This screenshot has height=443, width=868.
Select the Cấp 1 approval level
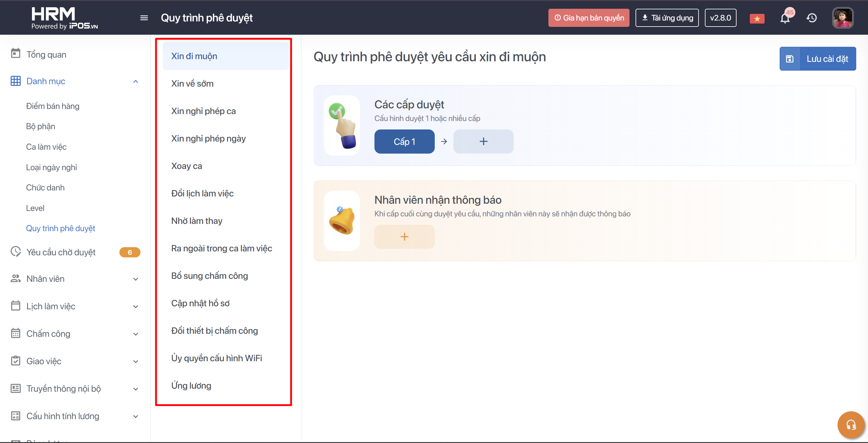tap(404, 142)
